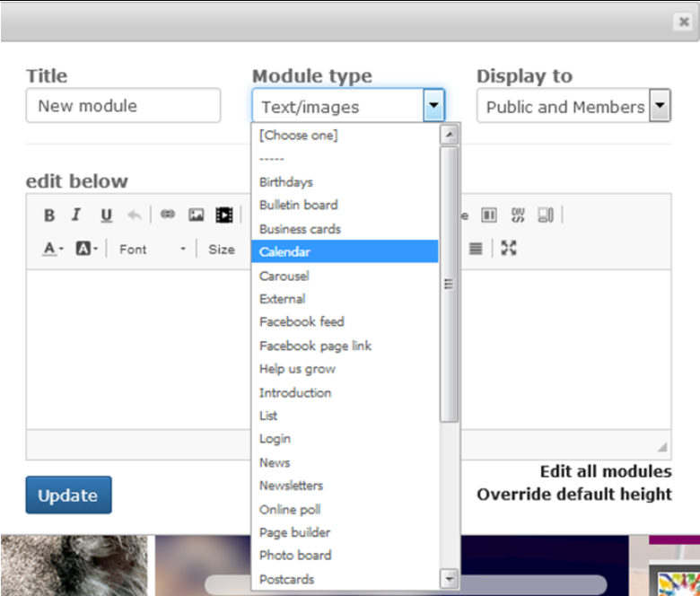Click the insert video icon
The image size is (700, 596).
point(224,215)
